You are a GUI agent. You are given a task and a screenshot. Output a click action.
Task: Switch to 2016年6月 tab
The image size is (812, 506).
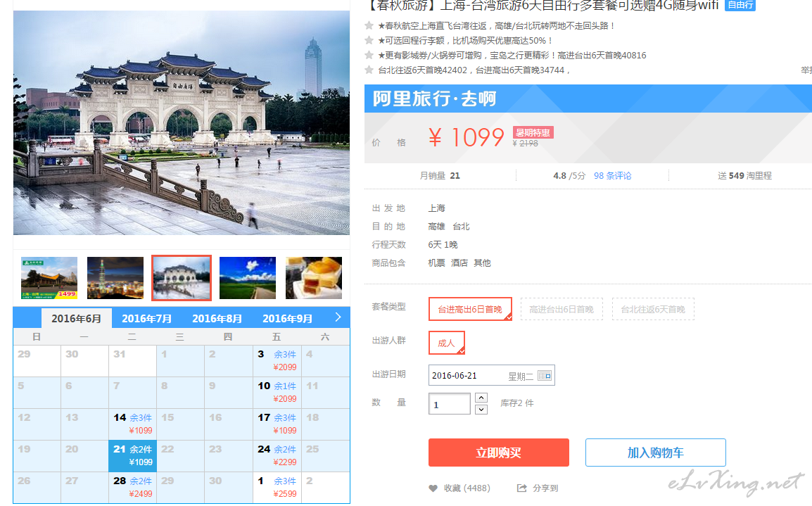[x=76, y=319]
